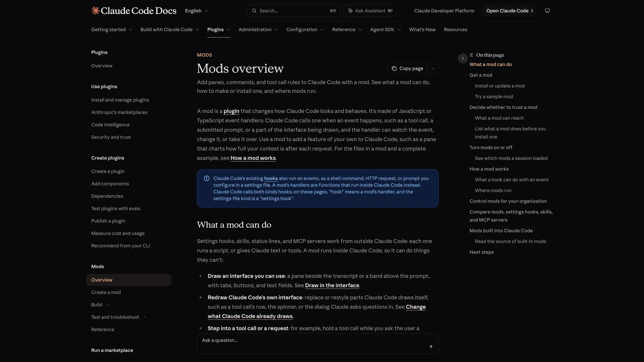The image size is (644, 362).
Task: Click Open Claude Code button
Action: [x=509, y=11]
